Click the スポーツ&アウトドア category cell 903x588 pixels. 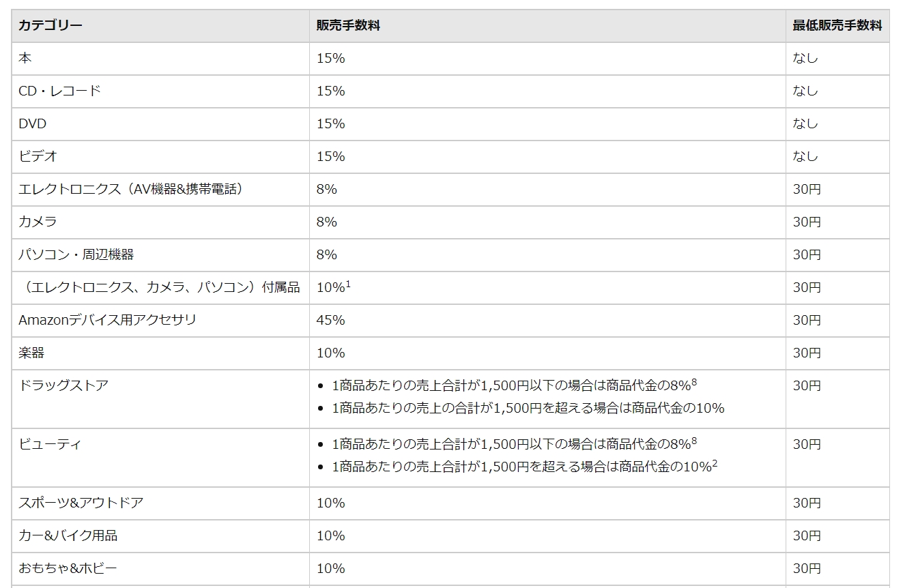81,503
